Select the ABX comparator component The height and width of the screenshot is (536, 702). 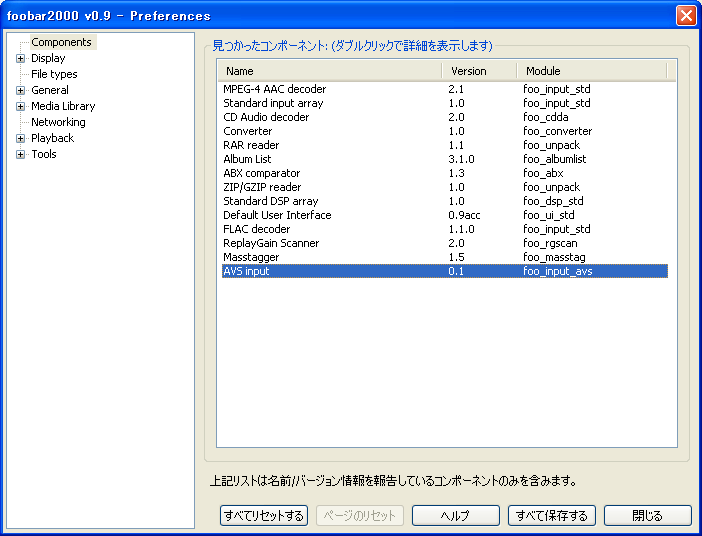[x=445, y=173]
